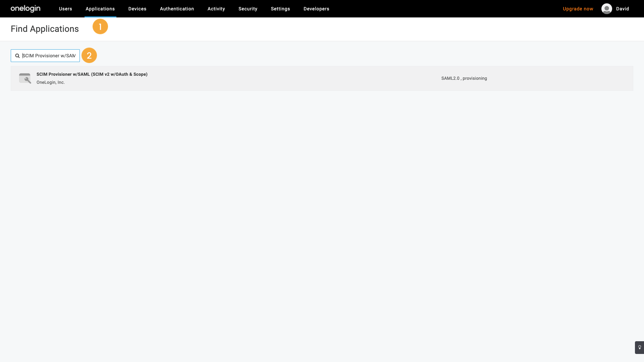
Task: Click the OneLogin logo
Action: pyautogui.click(x=25, y=9)
